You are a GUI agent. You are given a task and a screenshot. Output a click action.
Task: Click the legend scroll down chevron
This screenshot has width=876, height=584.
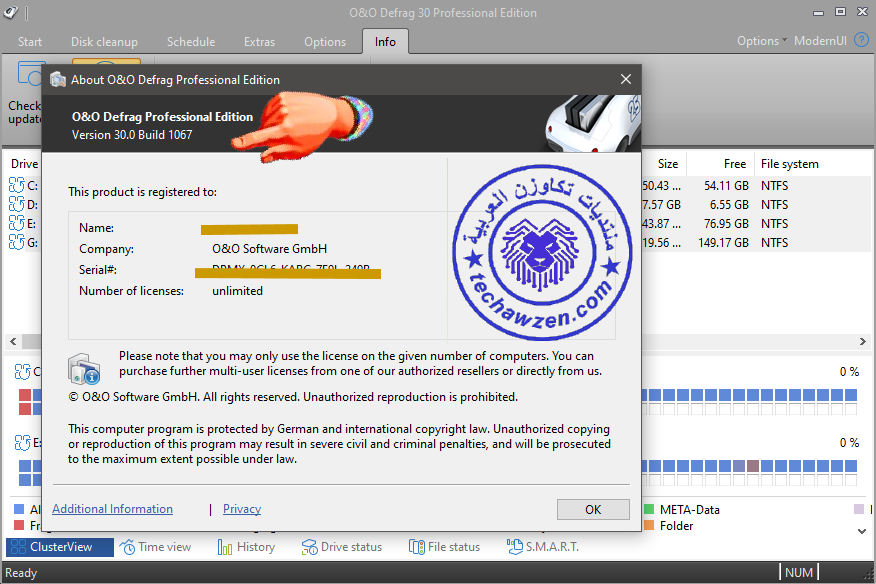(x=862, y=531)
